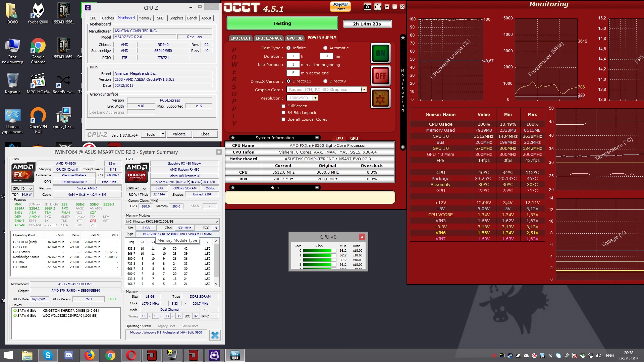Viewport: 644px width, 362px height.
Task: Open the CPU : LINPACK tab
Action: pos(269,38)
